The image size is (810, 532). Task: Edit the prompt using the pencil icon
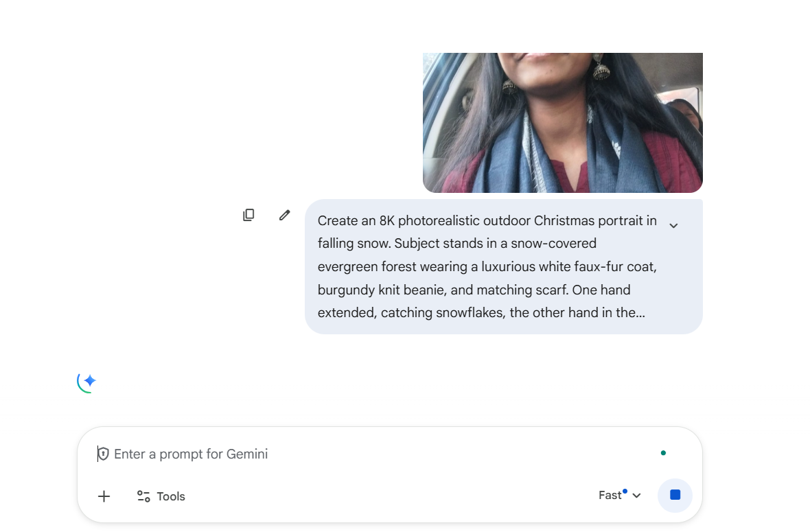pyautogui.click(x=284, y=215)
